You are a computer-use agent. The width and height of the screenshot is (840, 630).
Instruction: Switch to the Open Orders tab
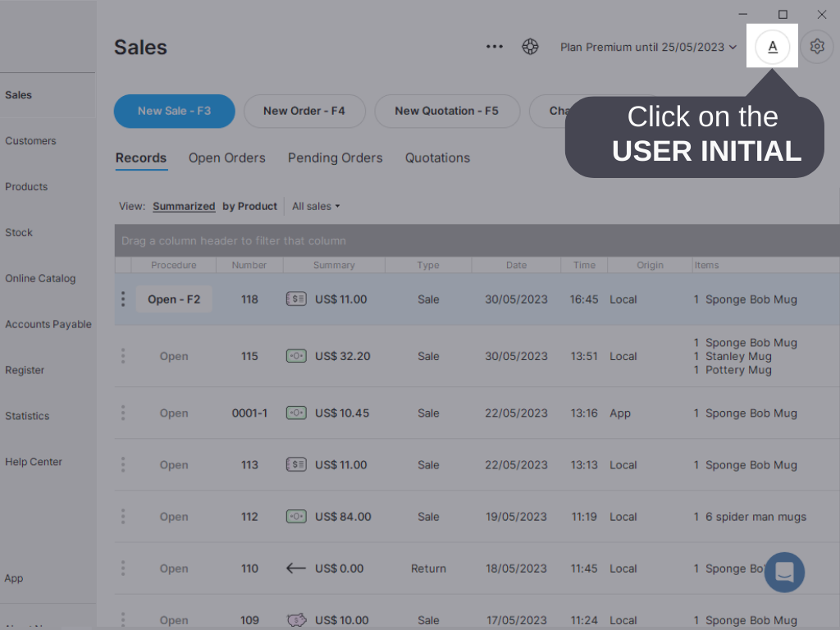point(227,157)
